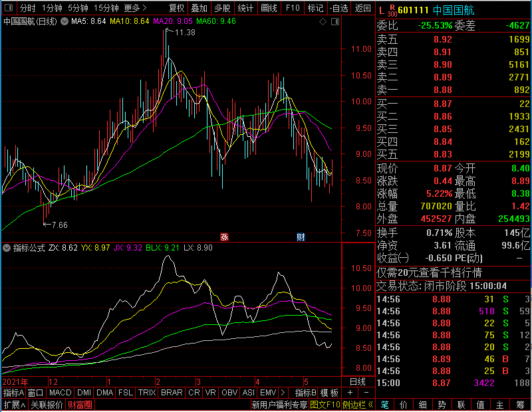
Task: Click the 返回 back button
Action: (x=362, y=8)
